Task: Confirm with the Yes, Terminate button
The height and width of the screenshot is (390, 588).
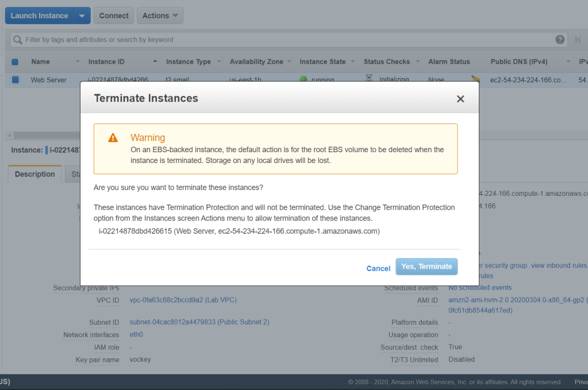Action: point(426,267)
